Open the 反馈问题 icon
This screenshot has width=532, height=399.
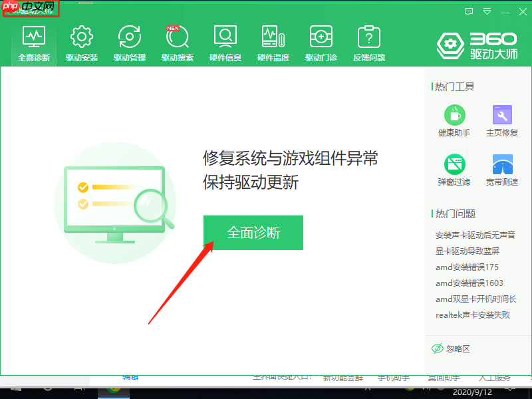coord(369,37)
